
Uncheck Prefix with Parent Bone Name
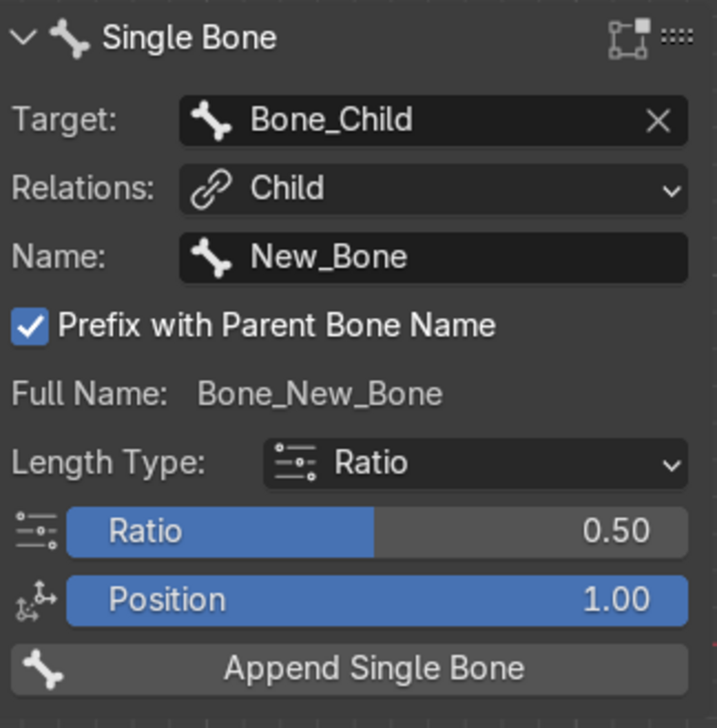[x=30, y=326]
